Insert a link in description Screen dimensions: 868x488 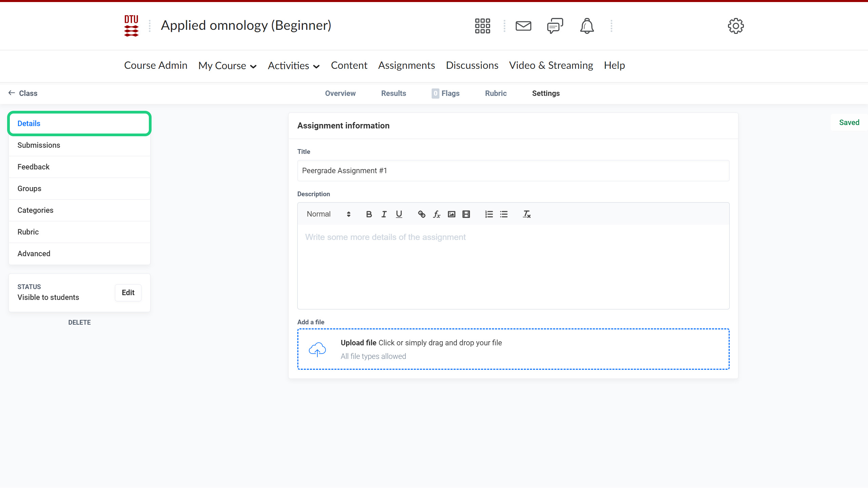(421, 214)
